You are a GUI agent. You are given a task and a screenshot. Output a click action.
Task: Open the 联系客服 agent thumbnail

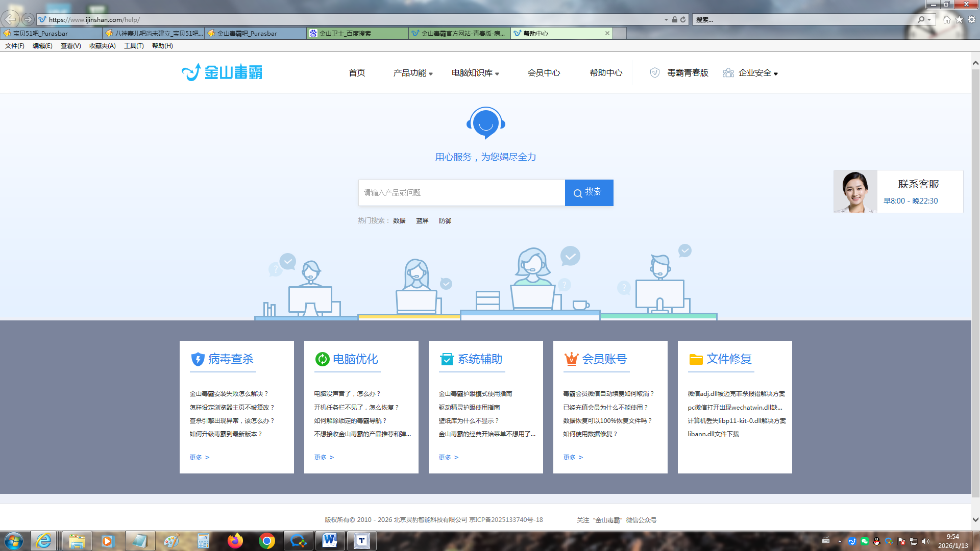coord(855,192)
